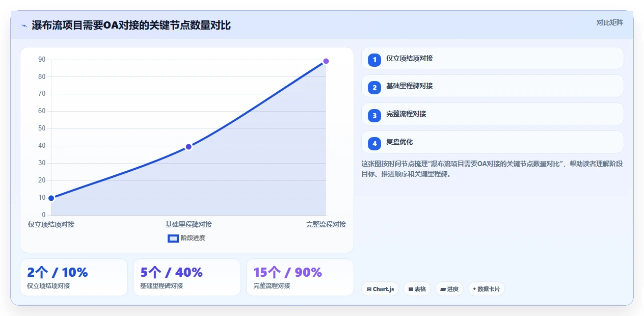This screenshot has width=644, height=316.
Task: Click the number 4 badge for 复盘优化
Action: [374, 144]
